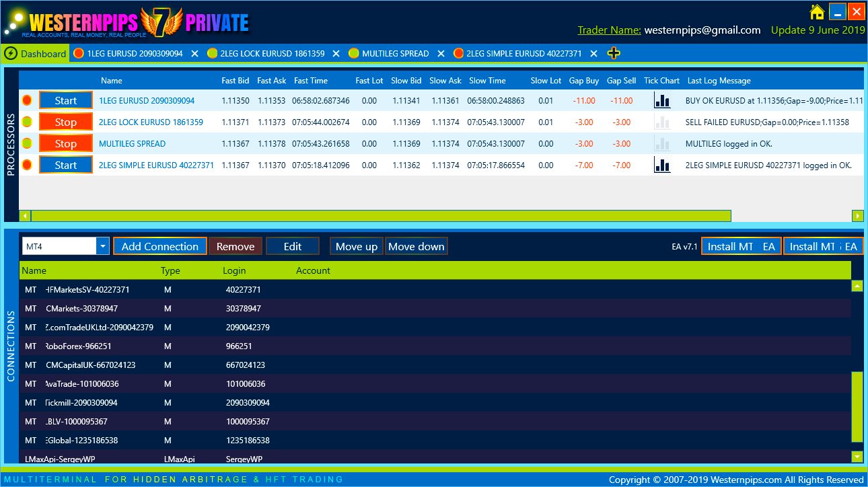Click the Account column header in connections
Screen dimensions: 868x487
coord(314,270)
